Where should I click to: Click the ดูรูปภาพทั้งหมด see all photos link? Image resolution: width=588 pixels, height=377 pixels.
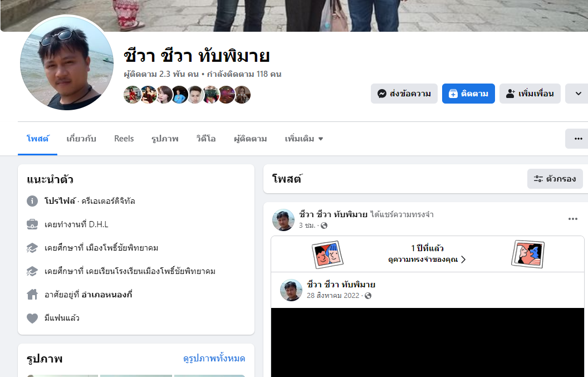(214, 359)
